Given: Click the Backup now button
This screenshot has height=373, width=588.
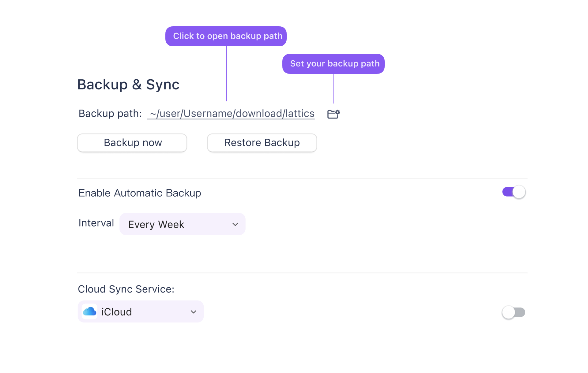Looking at the screenshot, I should click(132, 143).
